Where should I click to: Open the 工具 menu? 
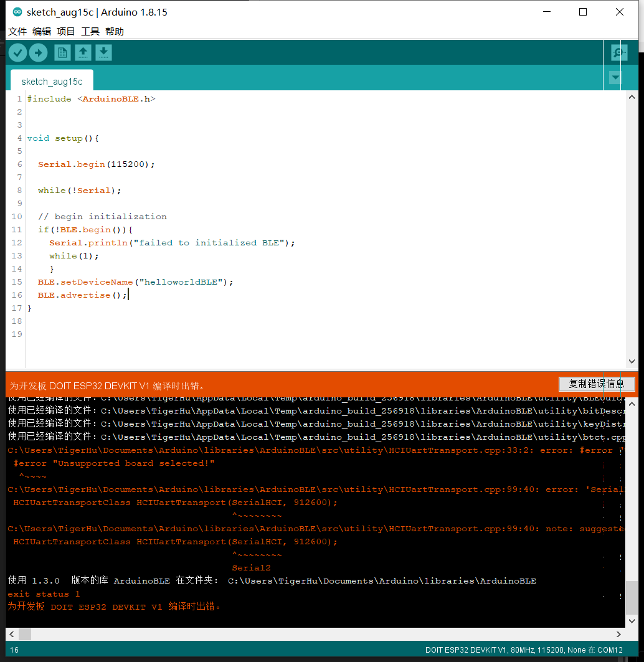tap(90, 31)
